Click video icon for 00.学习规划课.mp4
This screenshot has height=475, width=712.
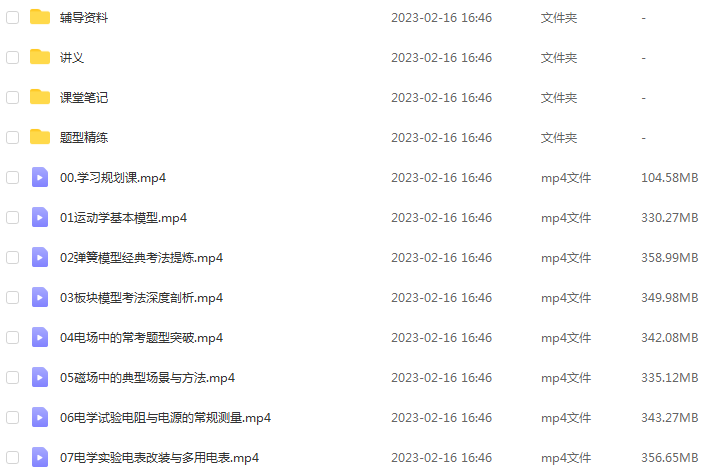click(x=40, y=177)
